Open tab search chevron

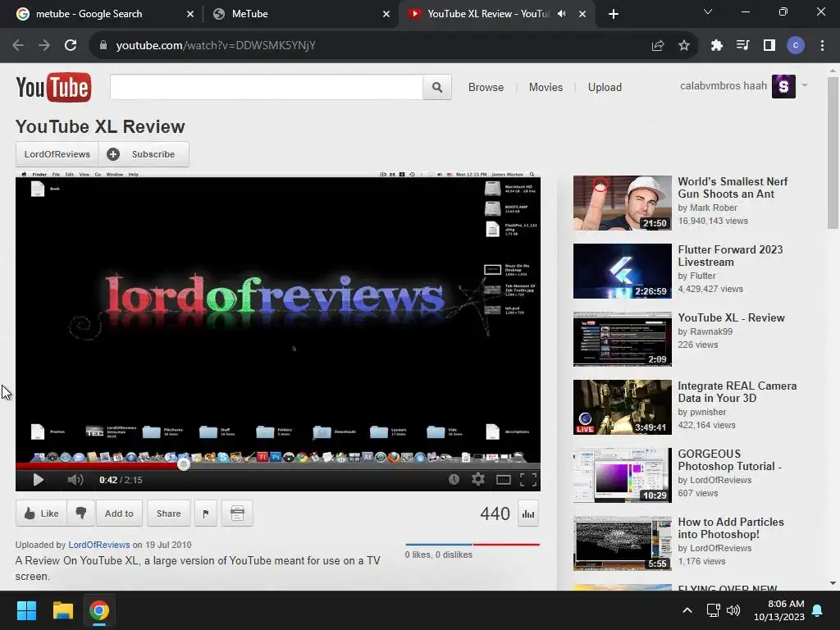point(708,11)
